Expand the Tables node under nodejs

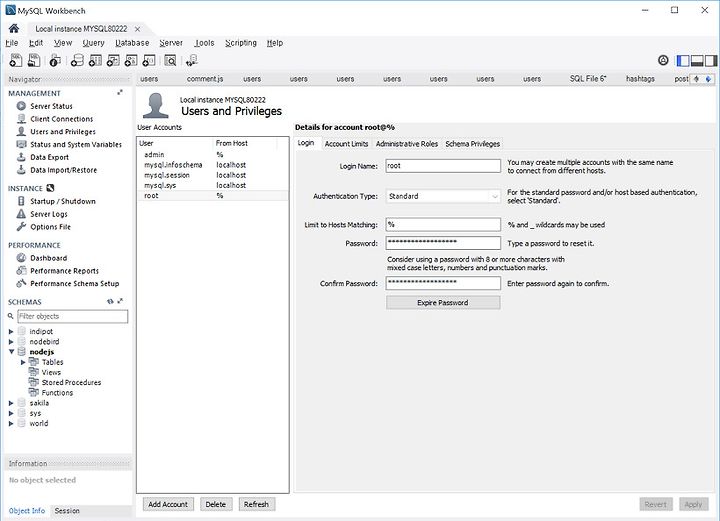pos(23,362)
